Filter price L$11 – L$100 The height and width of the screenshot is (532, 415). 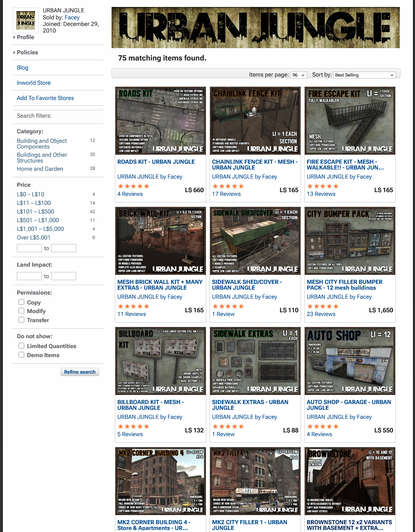[x=34, y=203]
